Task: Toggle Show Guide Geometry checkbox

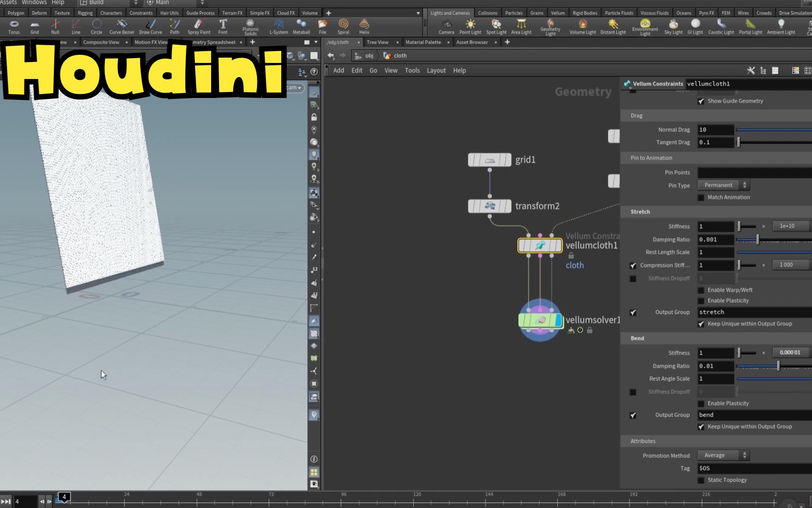Action: click(701, 101)
